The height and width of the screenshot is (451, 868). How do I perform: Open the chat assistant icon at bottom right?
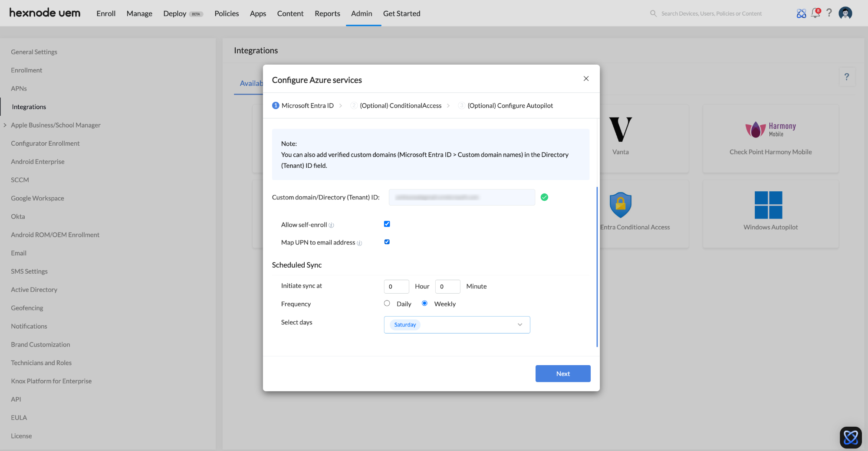point(851,437)
